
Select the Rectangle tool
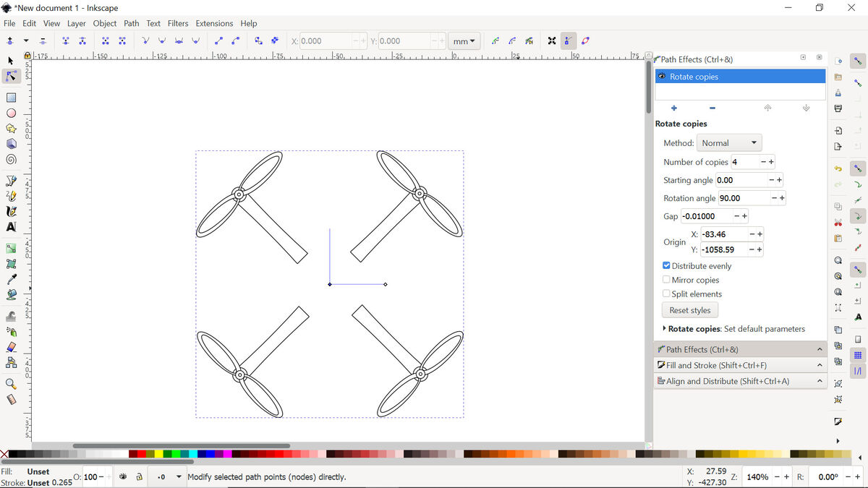11,98
